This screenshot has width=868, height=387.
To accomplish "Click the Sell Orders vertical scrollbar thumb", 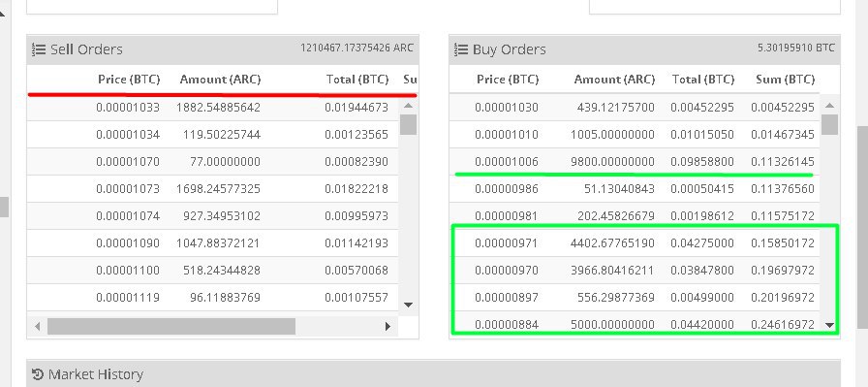I will point(409,125).
